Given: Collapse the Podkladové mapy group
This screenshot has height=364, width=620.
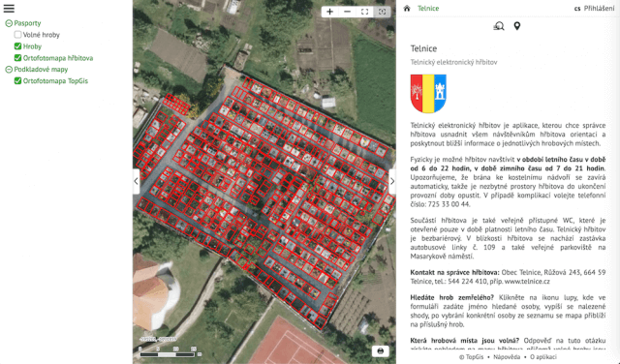Looking at the screenshot, I should (9, 70).
